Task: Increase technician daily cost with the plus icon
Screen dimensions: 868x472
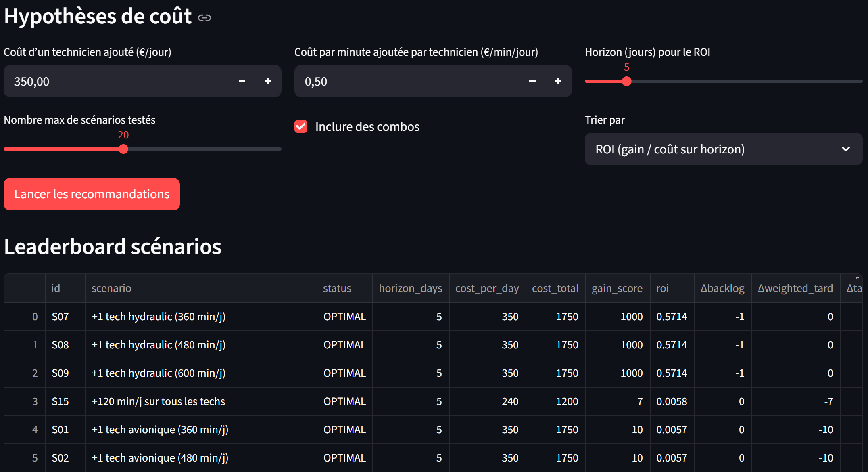Action: (267, 81)
